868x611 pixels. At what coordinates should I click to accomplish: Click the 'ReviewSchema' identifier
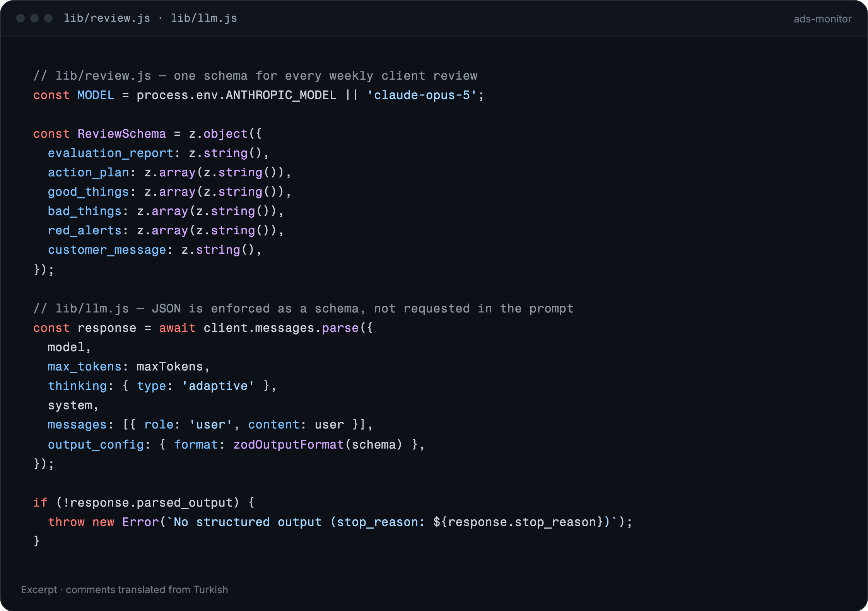click(x=121, y=134)
